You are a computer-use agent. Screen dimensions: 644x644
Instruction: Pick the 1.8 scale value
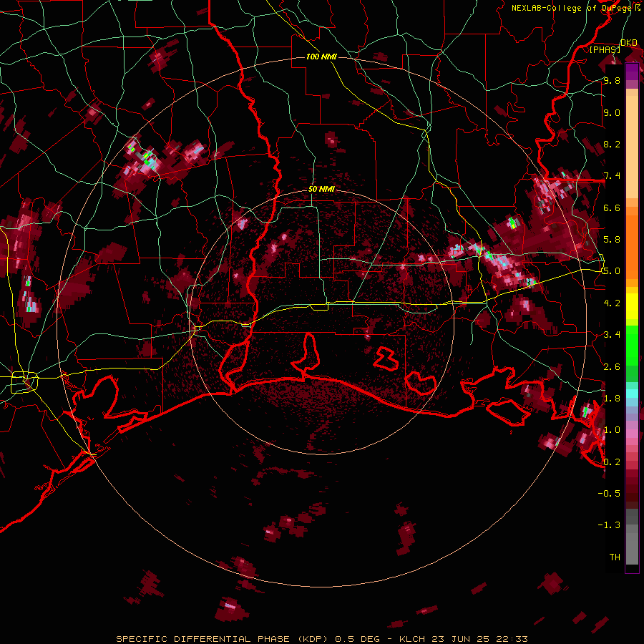(x=612, y=399)
